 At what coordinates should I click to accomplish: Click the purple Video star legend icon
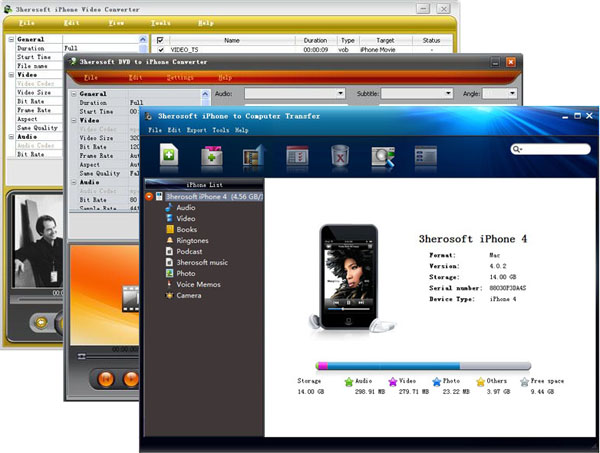[x=393, y=381]
